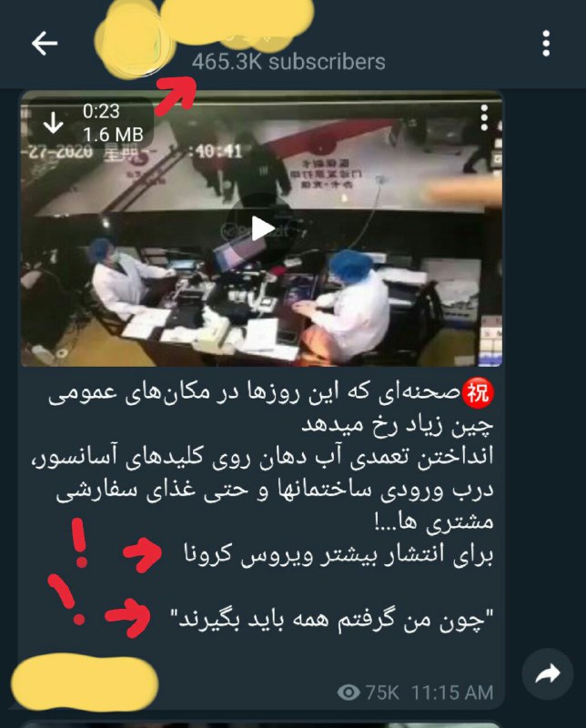Tap the red Chinese character emoji
Screen dimensions: 586x728
pos(478,393)
